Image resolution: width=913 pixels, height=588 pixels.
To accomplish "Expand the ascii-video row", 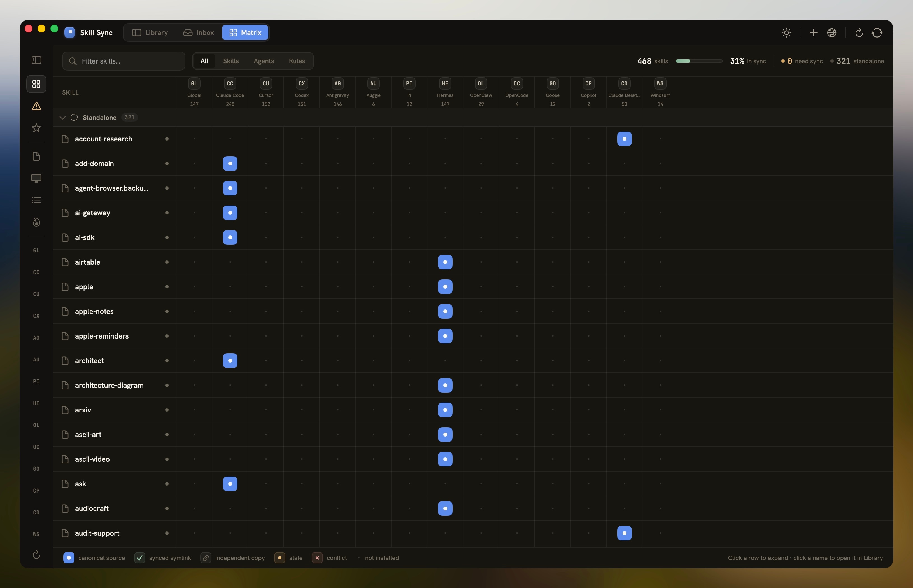I will (x=473, y=459).
